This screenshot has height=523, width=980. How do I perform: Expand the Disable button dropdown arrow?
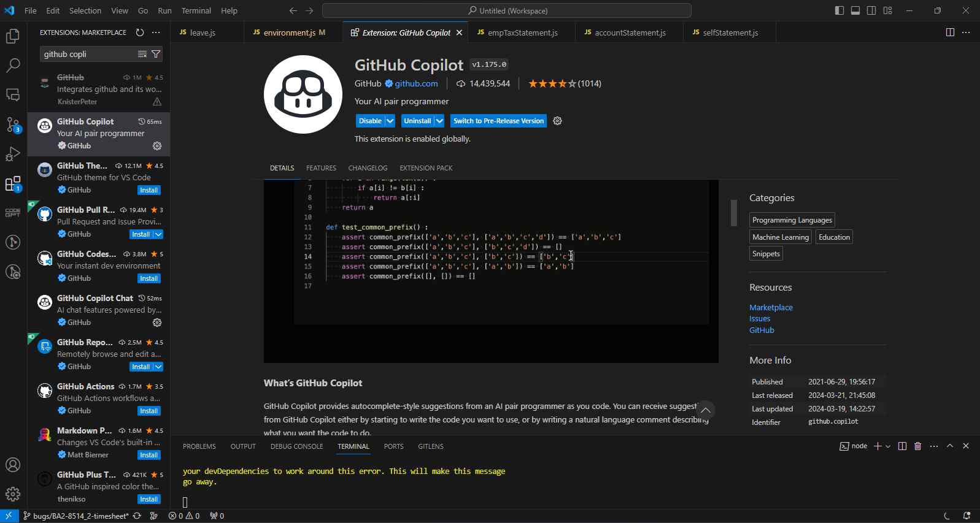390,121
